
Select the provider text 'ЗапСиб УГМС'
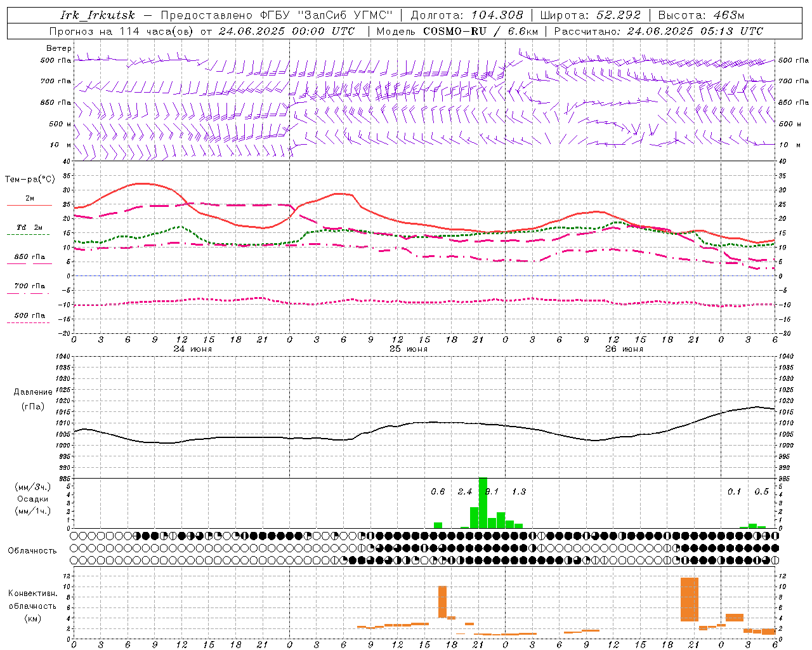346,15
